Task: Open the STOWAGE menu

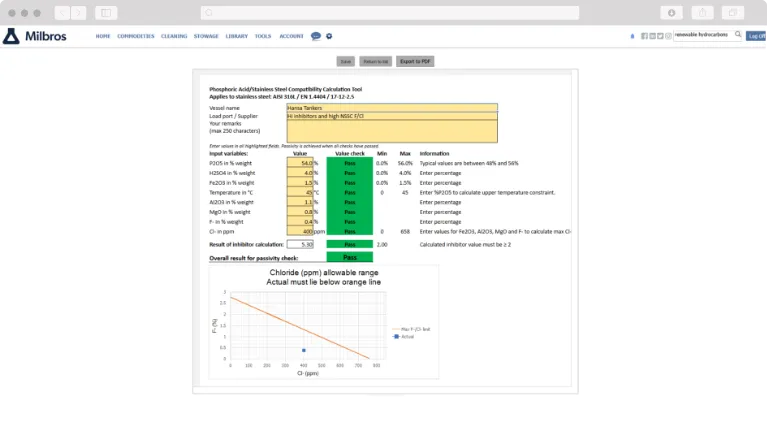Action: (x=206, y=36)
